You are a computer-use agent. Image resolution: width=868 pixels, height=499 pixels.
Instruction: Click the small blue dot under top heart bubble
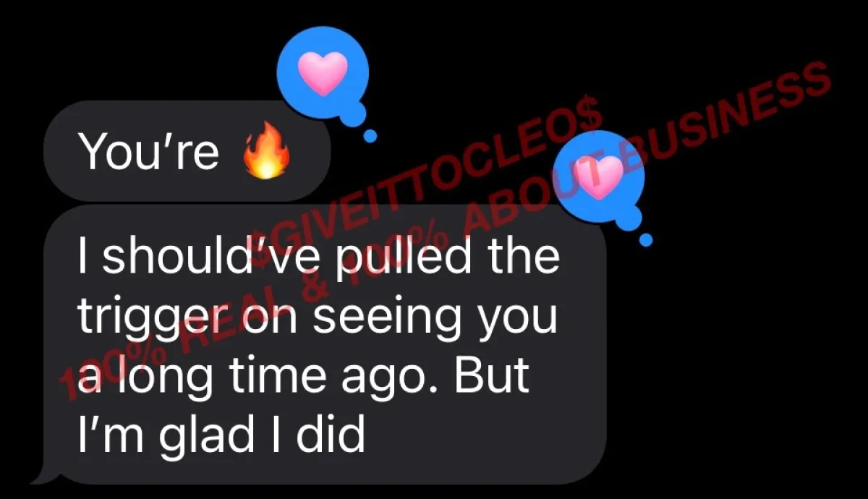click(x=371, y=135)
